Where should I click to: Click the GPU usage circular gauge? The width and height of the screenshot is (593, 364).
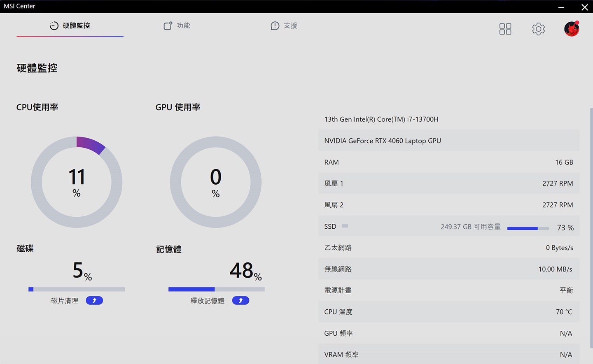215,182
